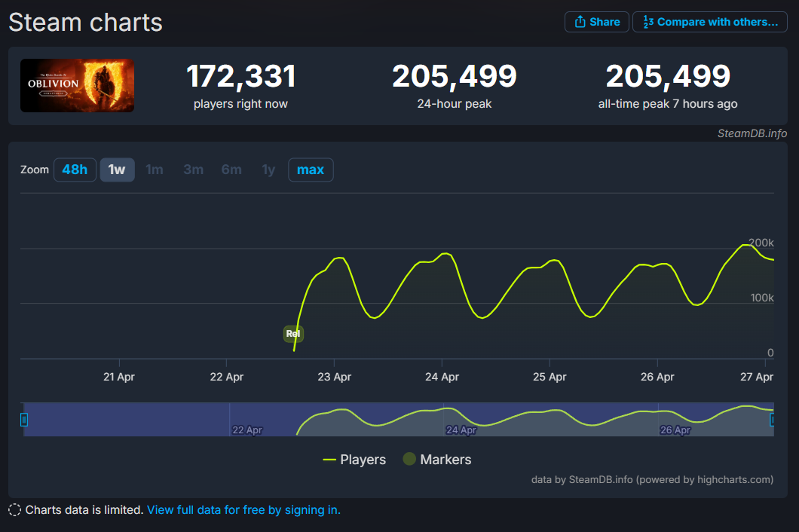
Task: Click the all-time peak 7 hours ago text
Action: tap(668, 104)
